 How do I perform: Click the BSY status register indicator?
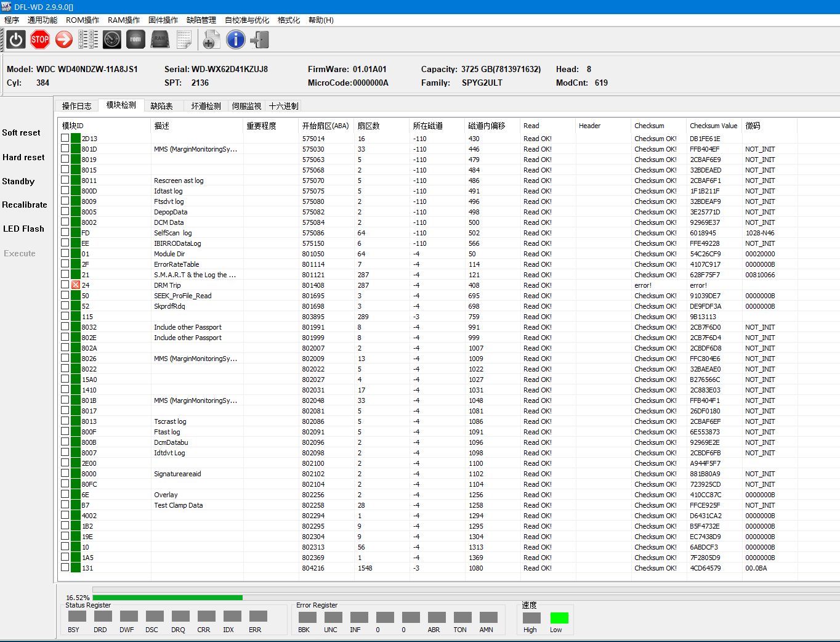pos(77,617)
